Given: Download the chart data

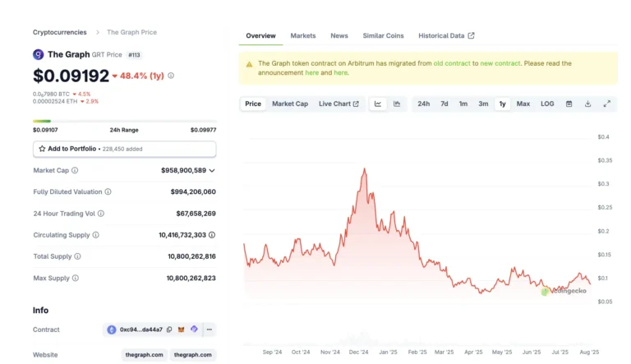Looking at the screenshot, I should (587, 104).
